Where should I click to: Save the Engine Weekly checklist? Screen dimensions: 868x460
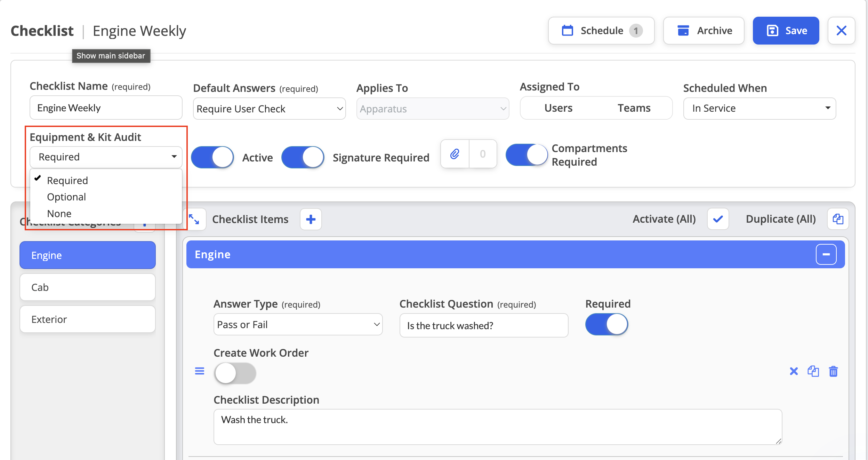point(786,31)
